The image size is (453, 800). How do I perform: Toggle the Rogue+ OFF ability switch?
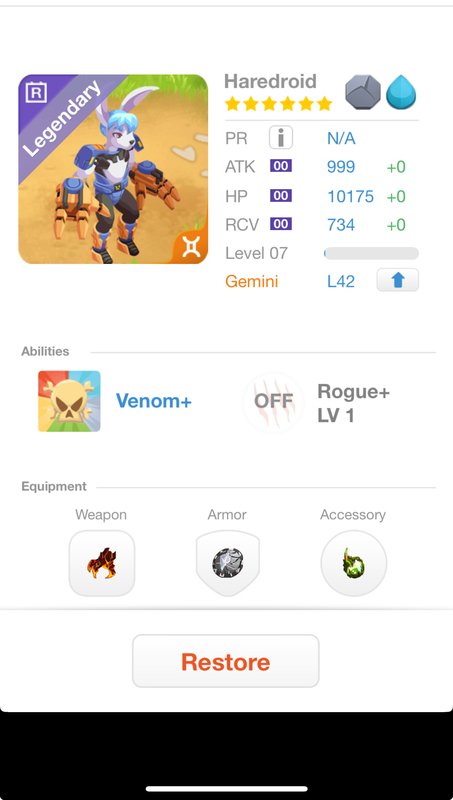(273, 402)
